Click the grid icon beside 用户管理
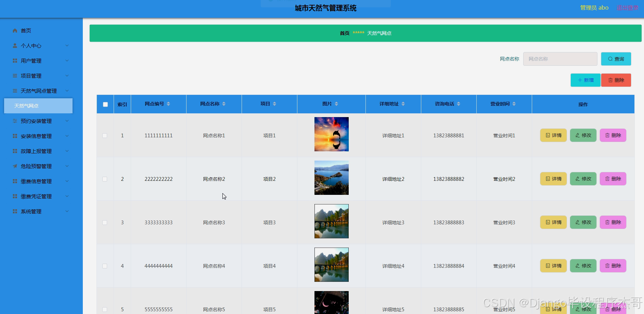The height and width of the screenshot is (314, 644). pyautogui.click(x=15, y=61)
